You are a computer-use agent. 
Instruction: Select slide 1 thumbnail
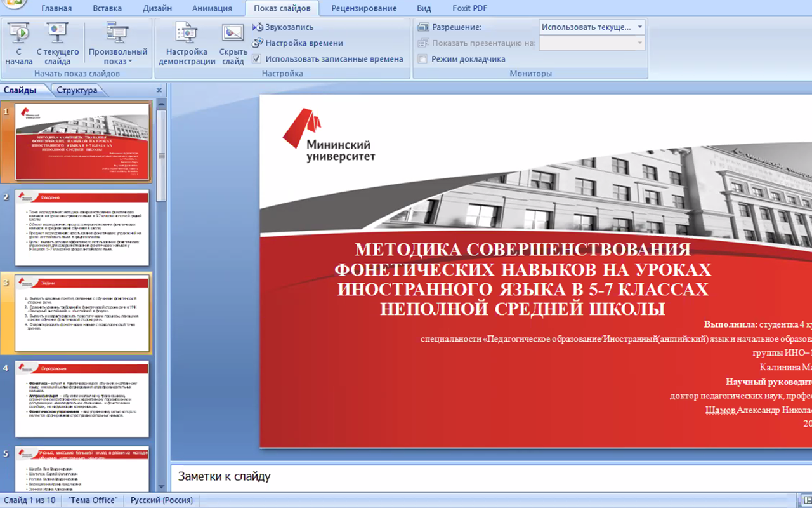pyautogui.click(x=82, y=142)
